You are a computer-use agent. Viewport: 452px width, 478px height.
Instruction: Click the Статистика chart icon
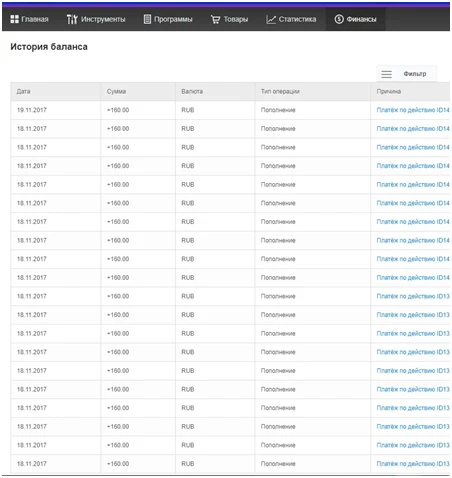[x=271, y=20]
